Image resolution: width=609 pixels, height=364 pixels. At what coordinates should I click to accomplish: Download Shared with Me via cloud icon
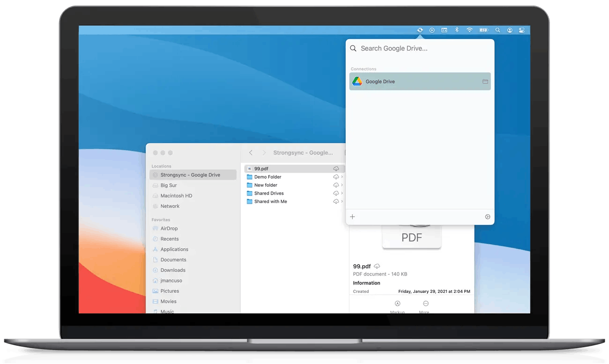336,201
